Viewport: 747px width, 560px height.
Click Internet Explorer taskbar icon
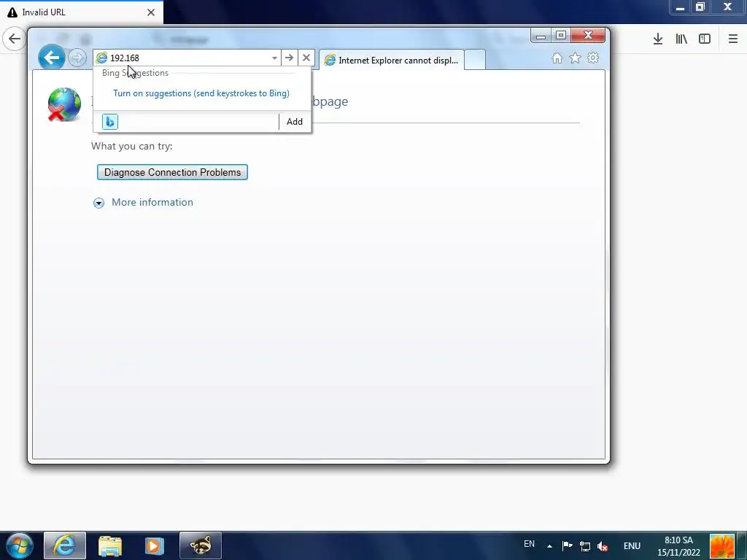[65, 545]
